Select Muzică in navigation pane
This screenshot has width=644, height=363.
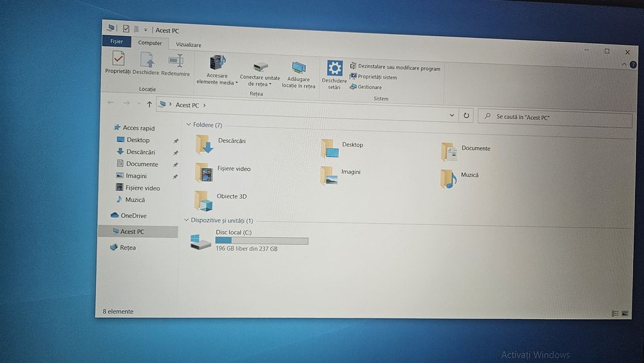tap(130, 199)
